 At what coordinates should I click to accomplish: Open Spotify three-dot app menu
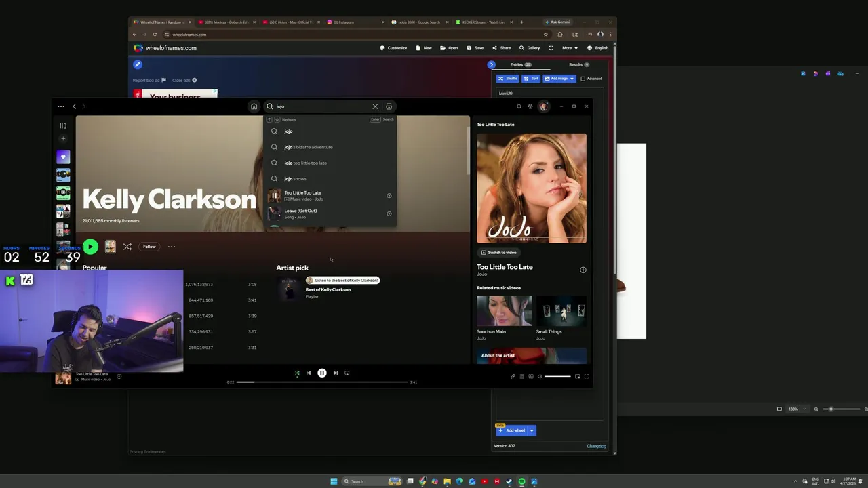pos(61,106)
